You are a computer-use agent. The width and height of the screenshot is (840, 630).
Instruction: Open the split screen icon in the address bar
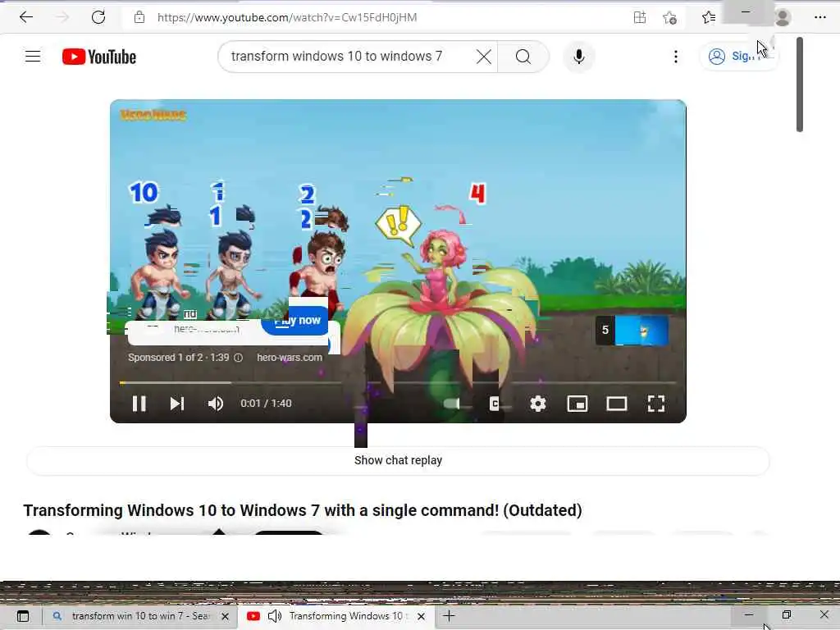640,17
